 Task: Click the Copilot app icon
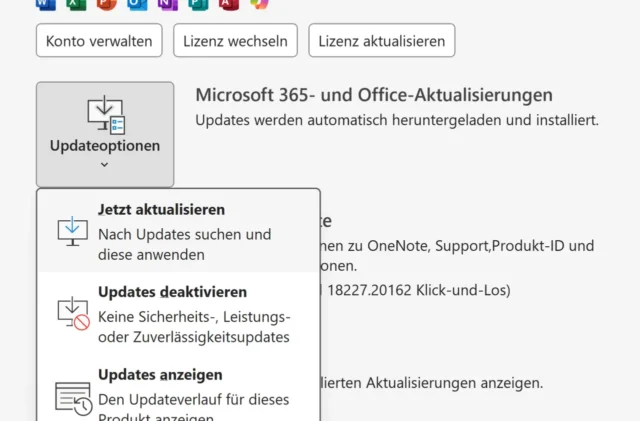tap(259, 4)
